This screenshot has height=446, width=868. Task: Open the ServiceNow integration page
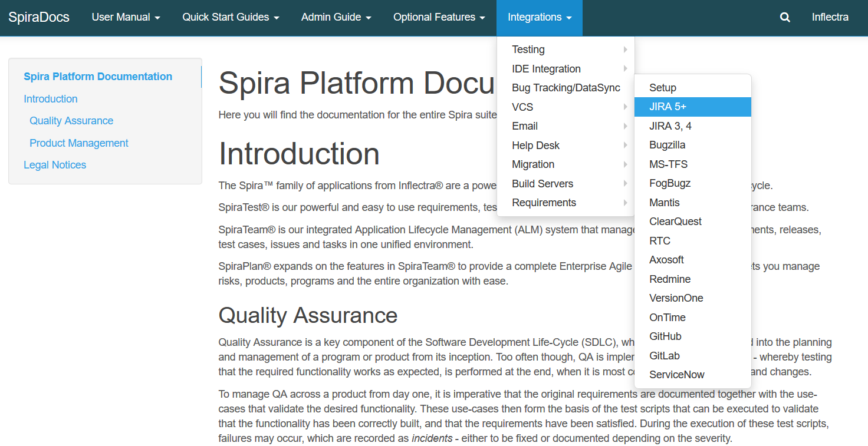[x=676, y=375]
